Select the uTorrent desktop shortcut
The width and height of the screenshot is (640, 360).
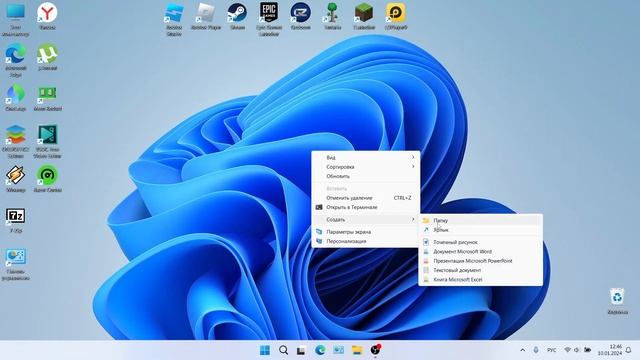point(47,57)
